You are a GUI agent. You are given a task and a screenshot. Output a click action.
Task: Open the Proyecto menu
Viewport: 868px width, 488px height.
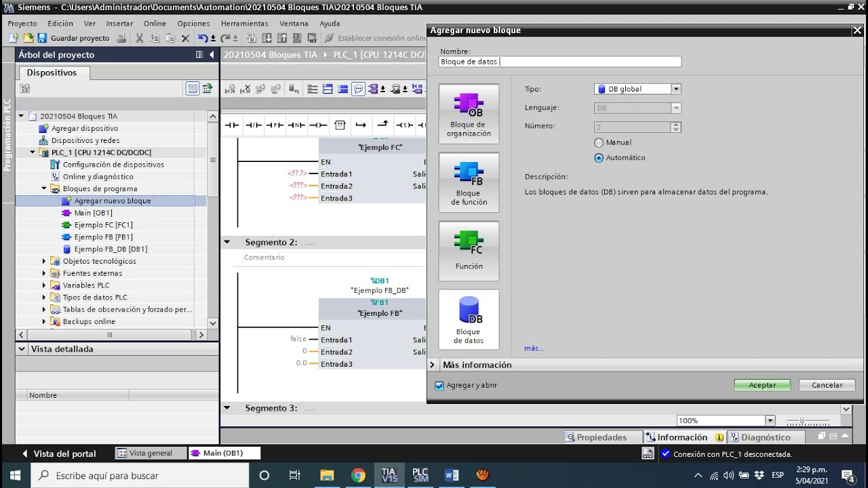tap(22, 23)
